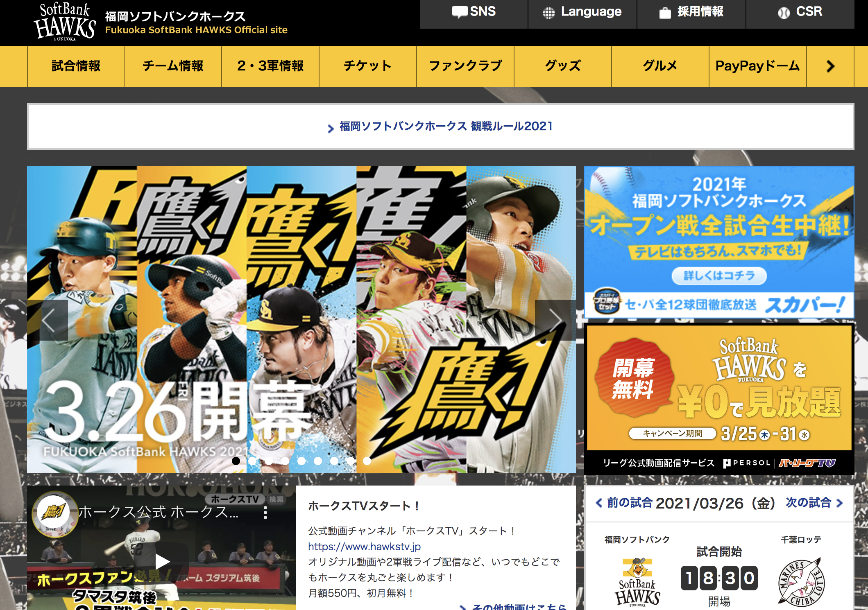Click the Language globe icon
Screen dimensions: 868x610
[x=548, y=13]
